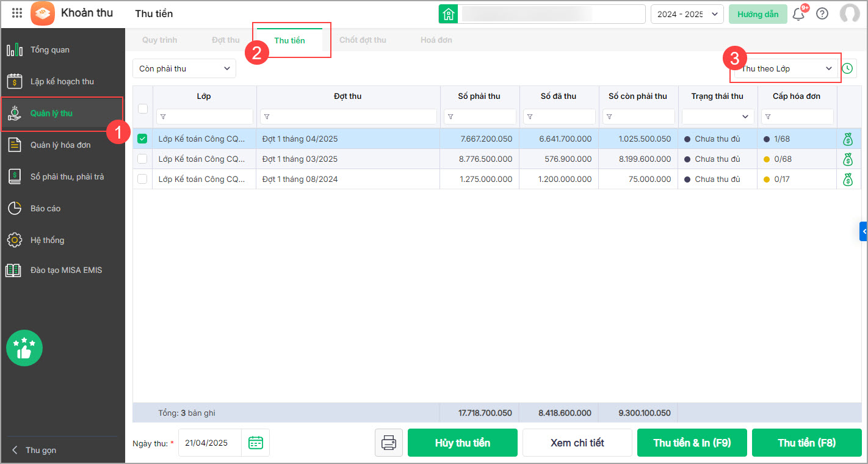Click the 8.199.600.000 remaining amount cell

pos(638,159)
